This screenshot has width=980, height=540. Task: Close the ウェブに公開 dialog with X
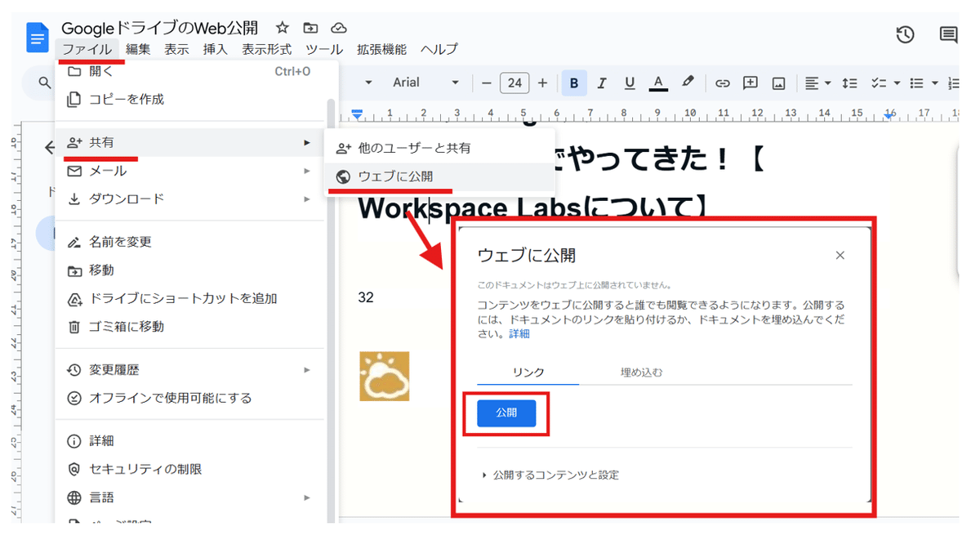point(840,256)
